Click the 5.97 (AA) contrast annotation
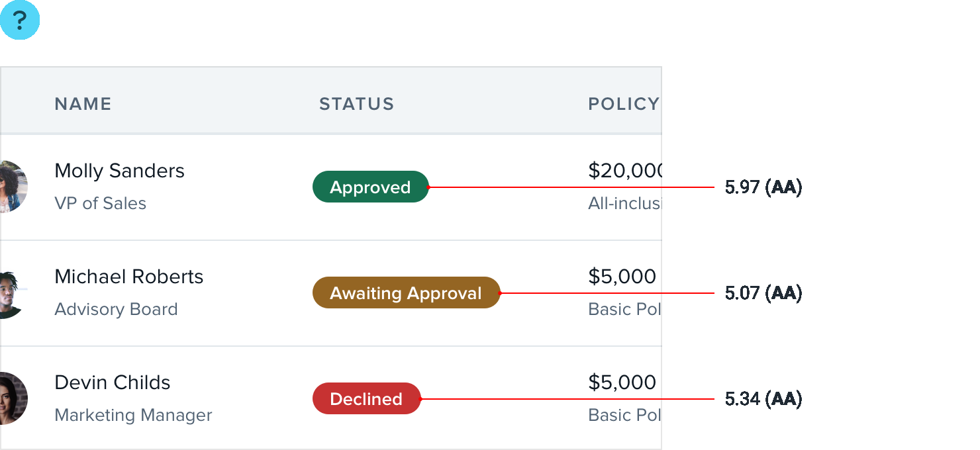The image size is (980, 450). [x=763, y=187]
